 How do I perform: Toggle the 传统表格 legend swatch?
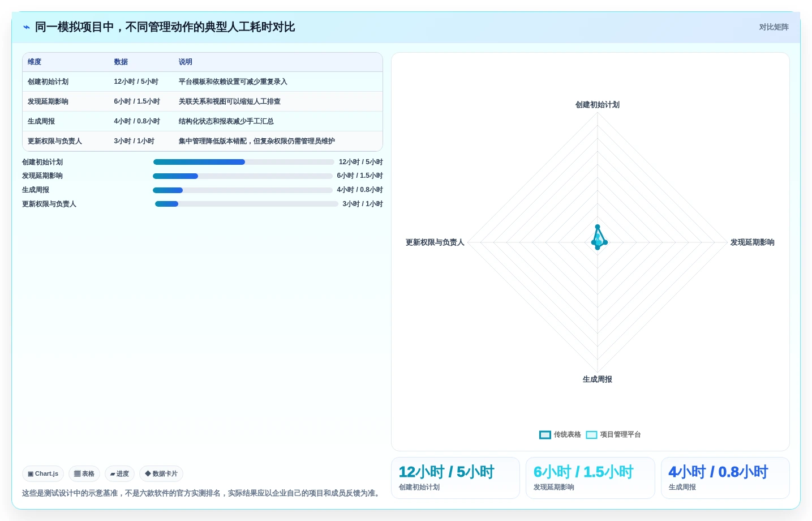point(545,435)
